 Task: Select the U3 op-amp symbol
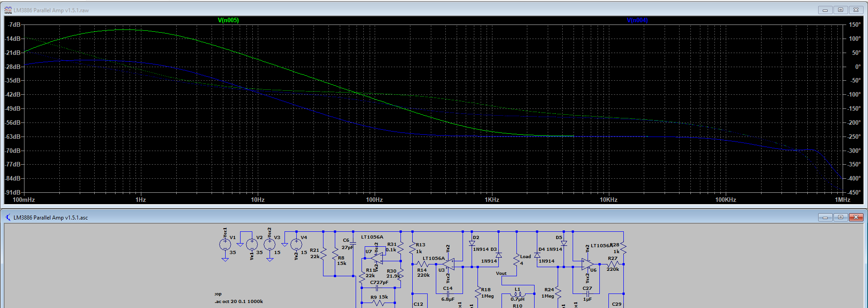click(x=448, y=264)
